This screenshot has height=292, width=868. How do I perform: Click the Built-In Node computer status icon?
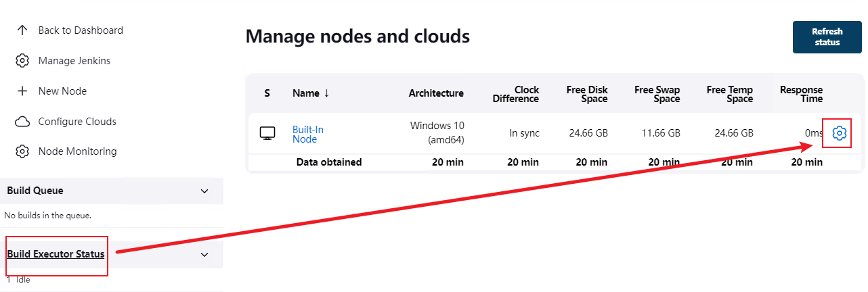click(267, 133)
